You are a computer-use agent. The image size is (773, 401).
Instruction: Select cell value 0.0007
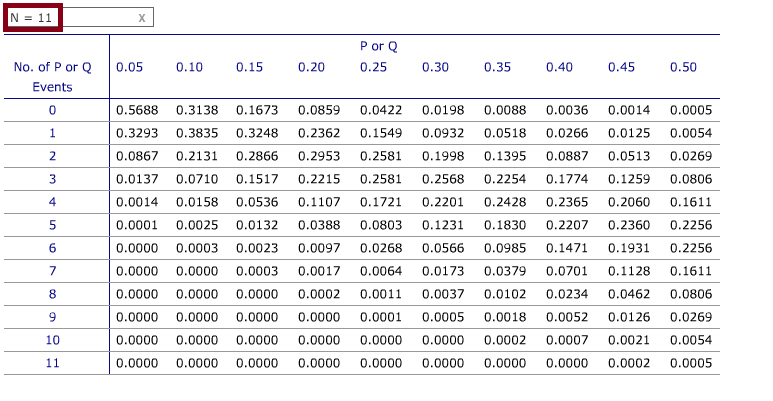click(x=567, y=340)
